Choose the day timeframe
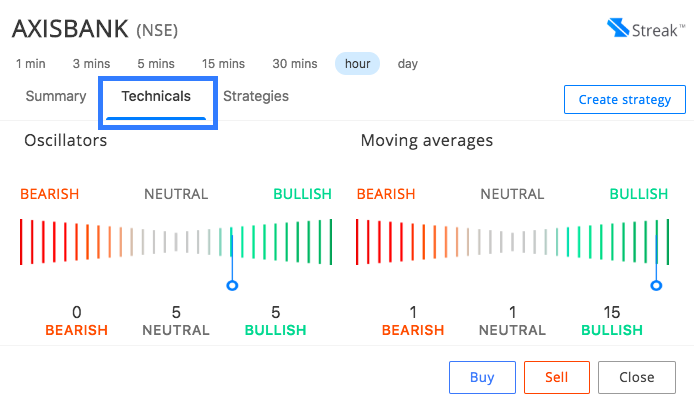The width and height of the screenshot is (694, 405). point(408,64)
